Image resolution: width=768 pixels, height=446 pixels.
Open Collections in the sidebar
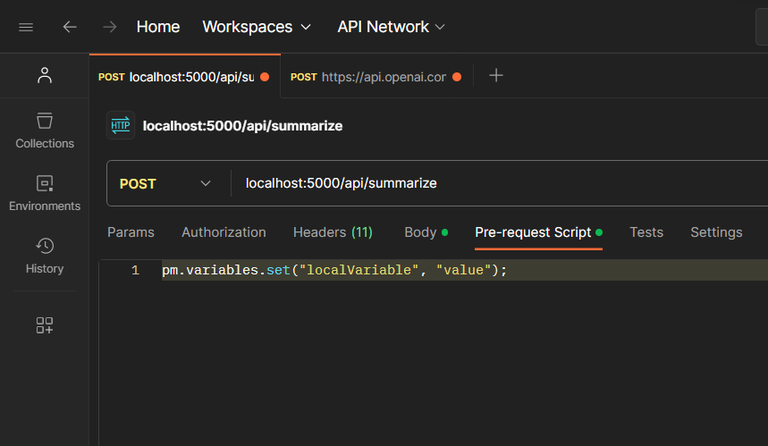tap(44, 130)
